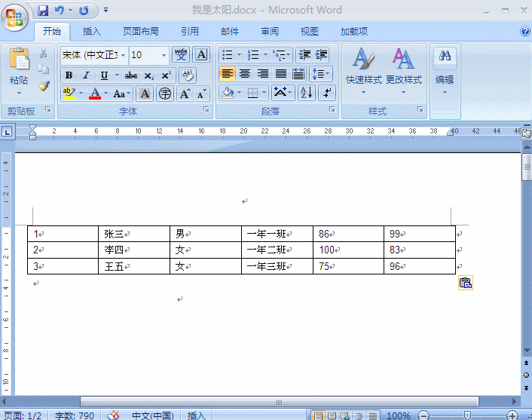Open the line spacing dropdown
This screenshot has height=420, width=532.
pos(320,74)
